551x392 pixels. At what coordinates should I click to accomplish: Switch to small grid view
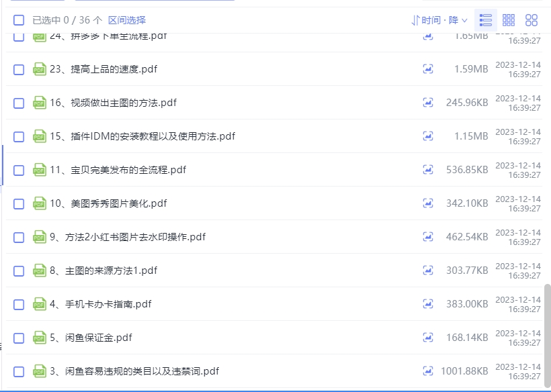coord(509,20)
